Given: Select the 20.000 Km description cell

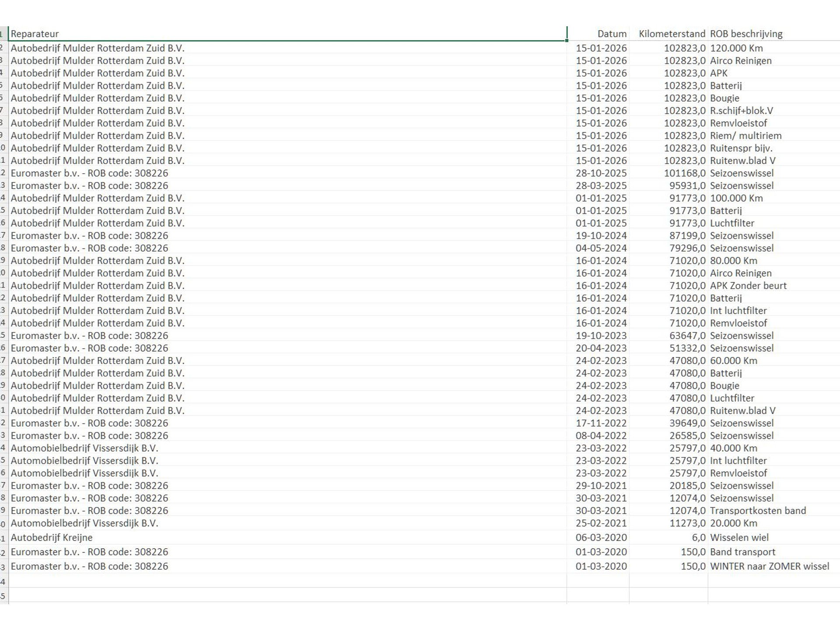Looking at the screenshot, I should (x=733, y=523).
